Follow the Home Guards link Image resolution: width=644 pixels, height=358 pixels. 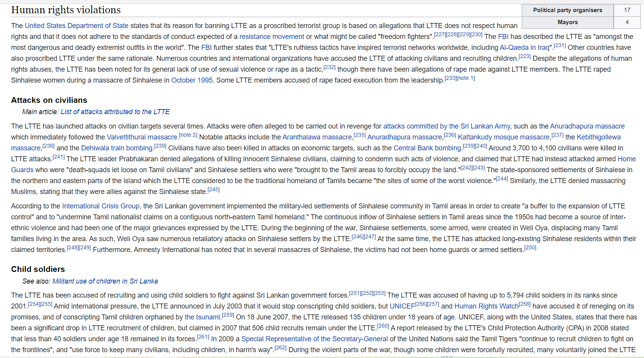click(x=626, y=159)
